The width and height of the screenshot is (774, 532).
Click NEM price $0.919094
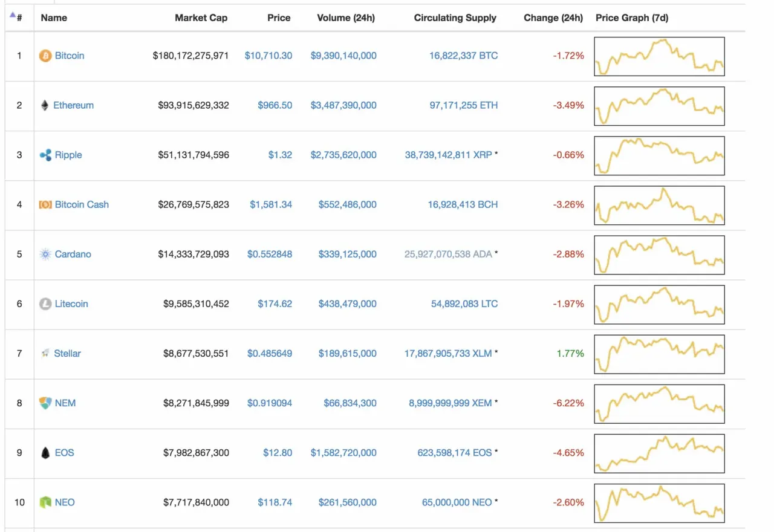tap(270, 403)
